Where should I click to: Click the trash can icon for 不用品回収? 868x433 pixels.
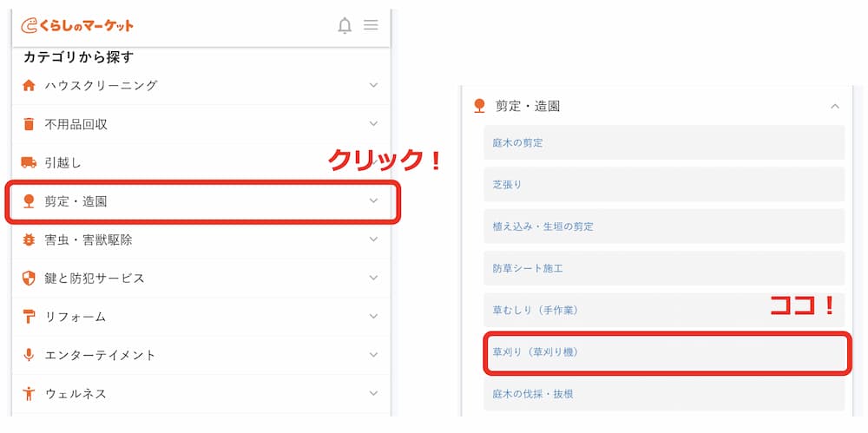(29, 124)
